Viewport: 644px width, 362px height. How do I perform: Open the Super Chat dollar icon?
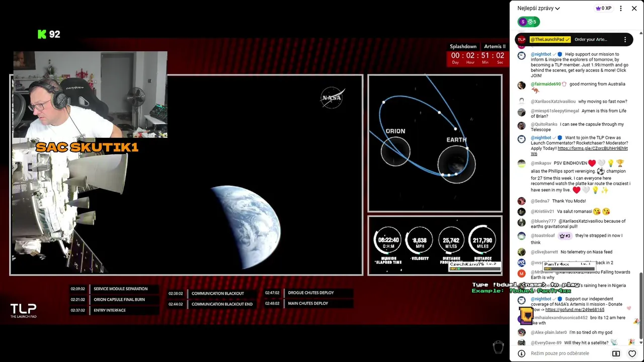616,353
